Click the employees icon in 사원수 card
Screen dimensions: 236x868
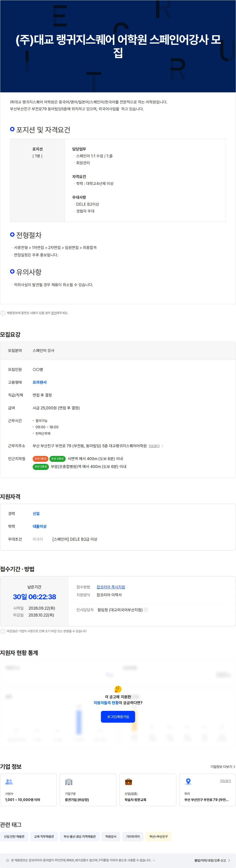pos(9,781)
